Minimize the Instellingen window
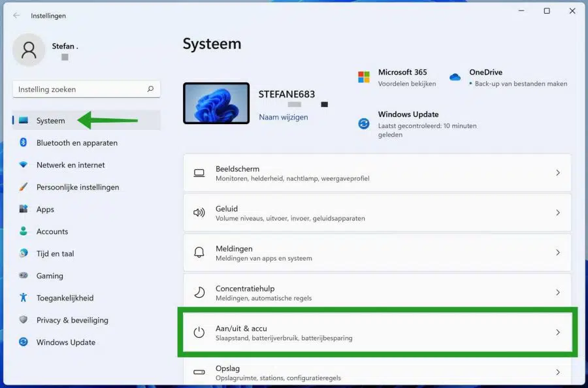Screen dimensions: 588x388 click(521, 11)
